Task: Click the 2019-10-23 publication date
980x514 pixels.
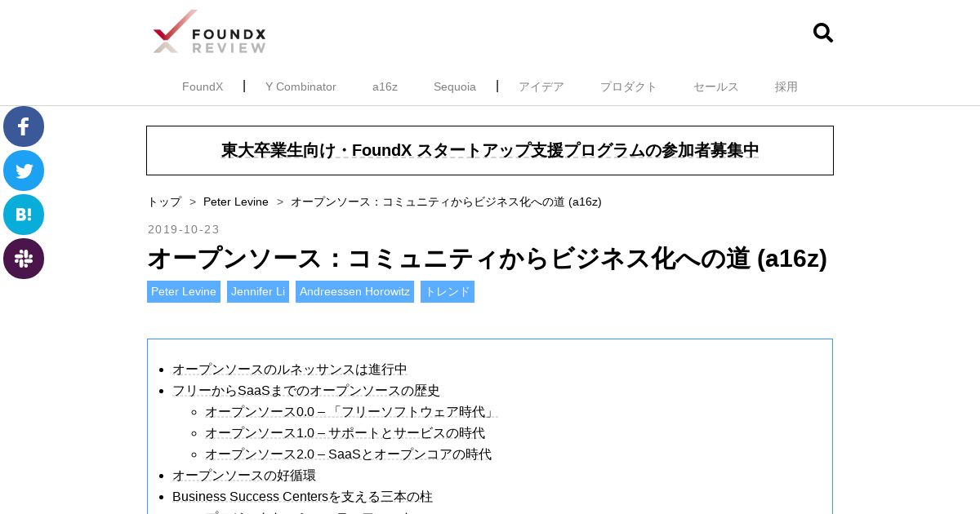Action: (184, 229)
